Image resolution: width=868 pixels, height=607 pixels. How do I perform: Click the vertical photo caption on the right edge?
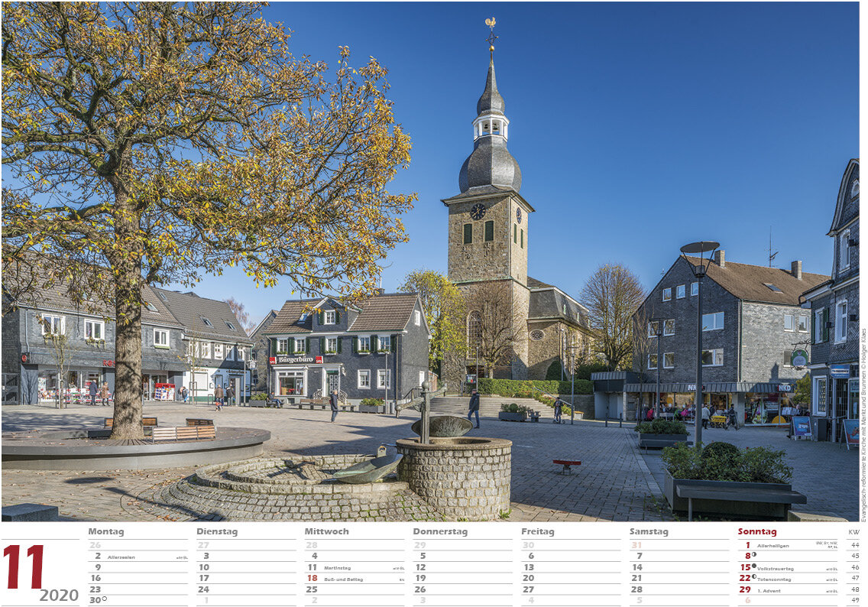click(x=863, y=424)
